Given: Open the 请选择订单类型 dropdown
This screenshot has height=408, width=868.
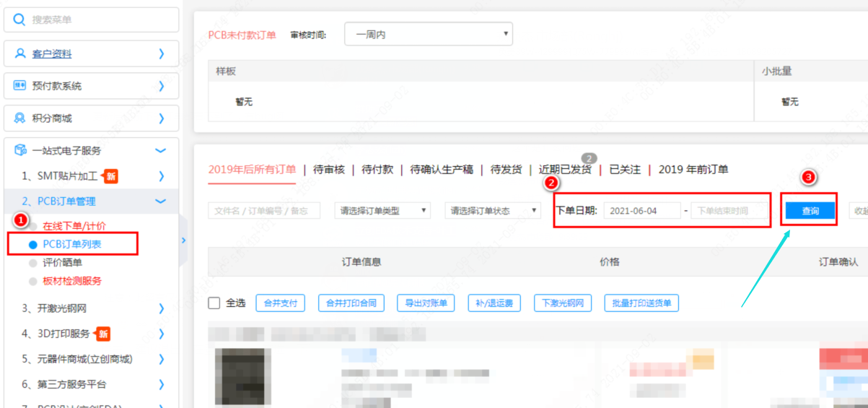Looking at the screenshot, I should click(x=382, y=211).
